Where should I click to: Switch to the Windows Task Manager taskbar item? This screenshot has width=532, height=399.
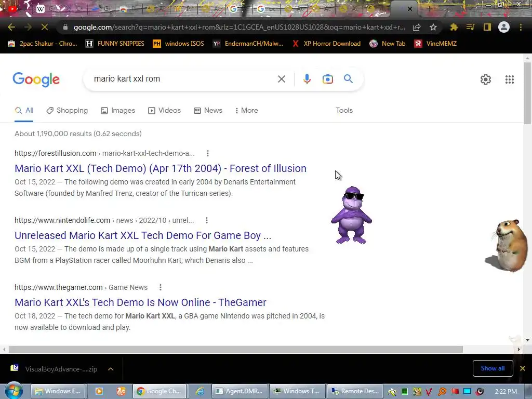click(x=297, y=391)
